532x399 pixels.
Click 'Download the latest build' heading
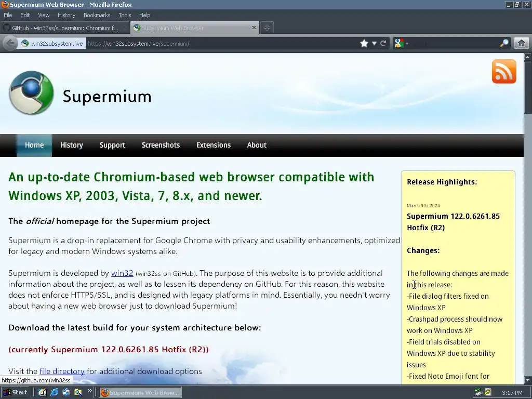click(x=135, y=328)
